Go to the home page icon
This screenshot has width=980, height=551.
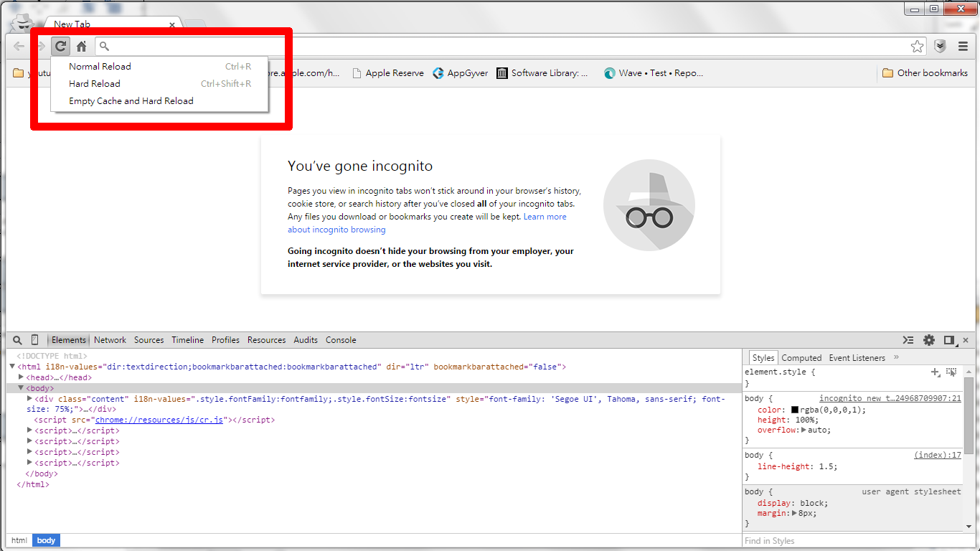[82, 47]
